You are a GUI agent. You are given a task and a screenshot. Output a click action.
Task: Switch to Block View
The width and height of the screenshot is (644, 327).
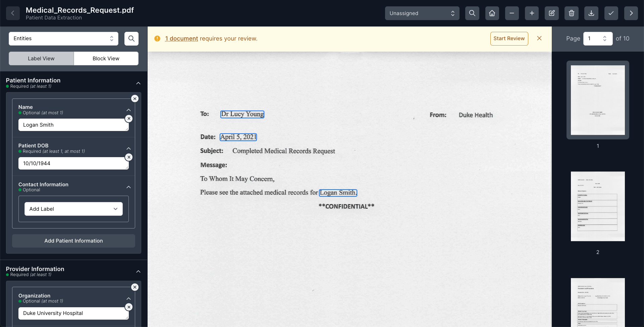click(x=106, y=58)
